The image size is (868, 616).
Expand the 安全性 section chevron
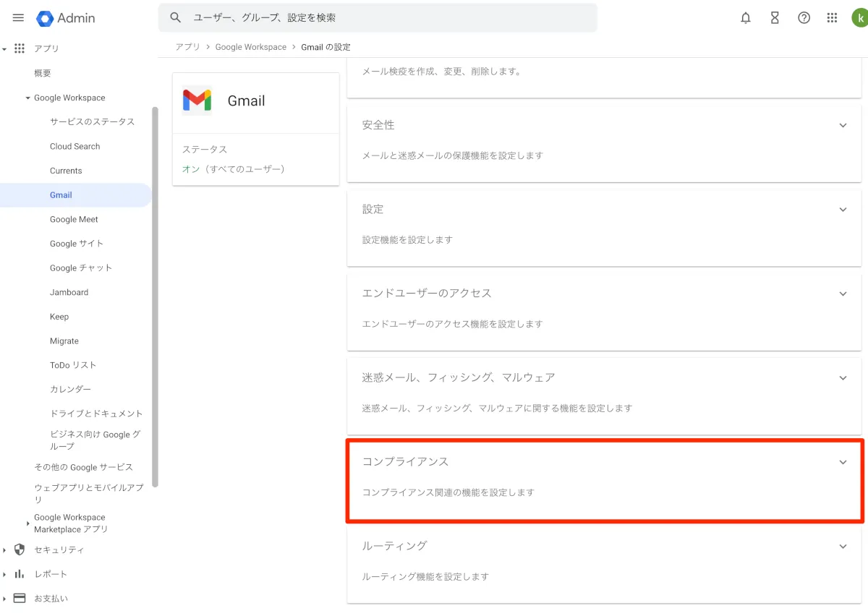[843, 126]
